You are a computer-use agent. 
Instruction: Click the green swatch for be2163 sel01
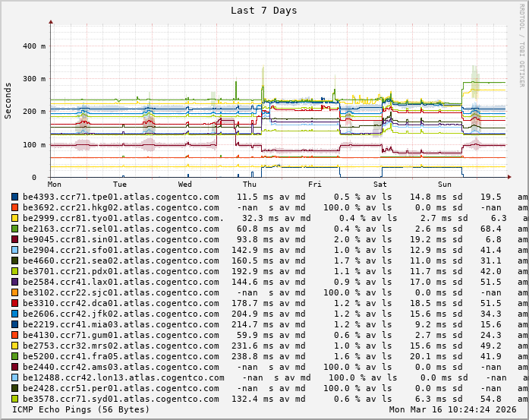[x=15, y=229]
